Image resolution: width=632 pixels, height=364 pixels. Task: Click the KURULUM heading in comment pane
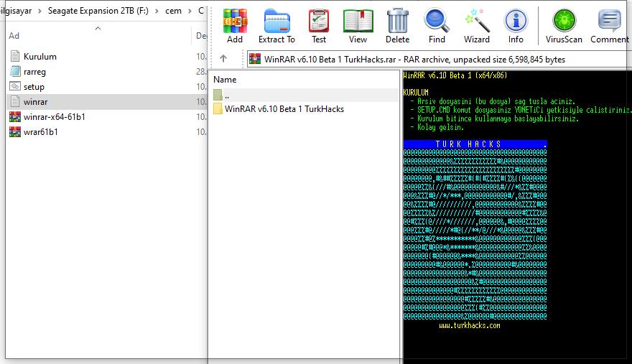(416, 93)
